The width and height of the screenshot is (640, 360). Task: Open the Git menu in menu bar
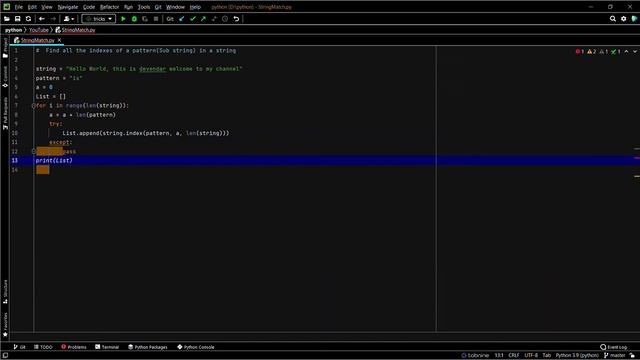tap(158, 7)
